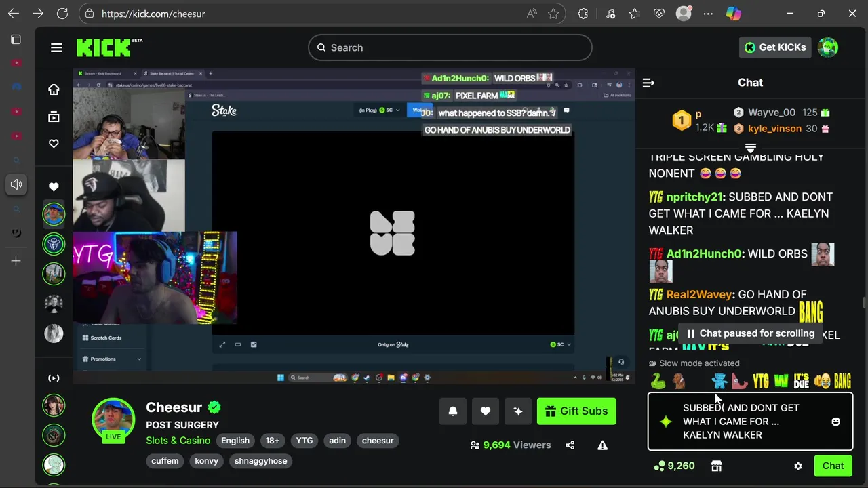The image size is (868, 488).
Task: Open the Kick hamburger menu
Action: 56,47
